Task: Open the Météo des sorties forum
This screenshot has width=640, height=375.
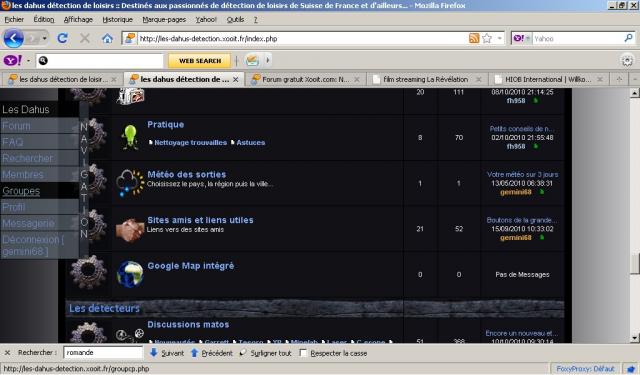Action: click(x=187, y=174)
